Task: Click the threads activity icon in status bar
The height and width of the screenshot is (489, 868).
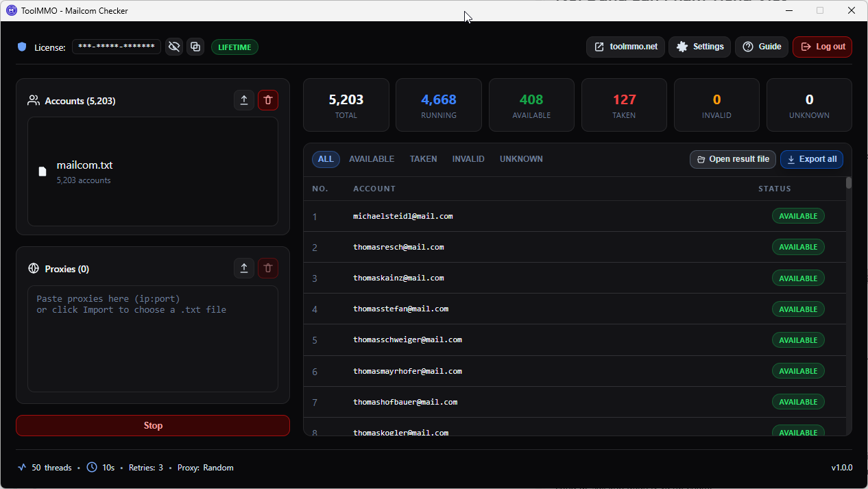Action: 23,467
